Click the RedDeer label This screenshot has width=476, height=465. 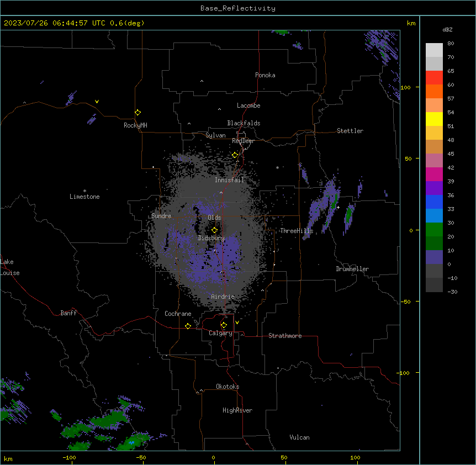pyautogui.click(x=243, y=141)
